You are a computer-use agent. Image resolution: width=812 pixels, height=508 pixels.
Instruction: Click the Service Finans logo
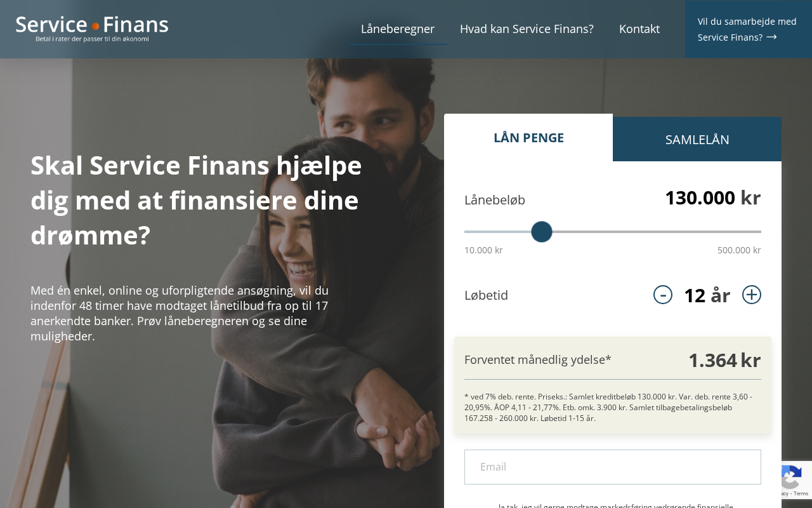92,29
